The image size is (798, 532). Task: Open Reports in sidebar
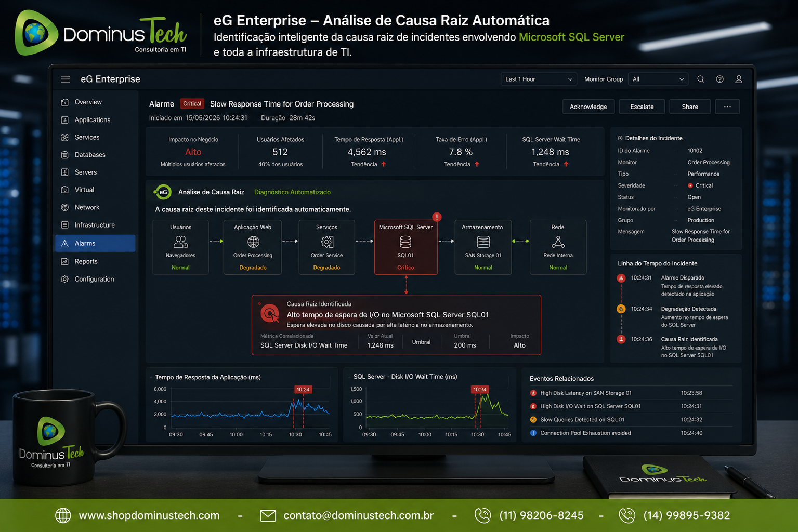95,261
